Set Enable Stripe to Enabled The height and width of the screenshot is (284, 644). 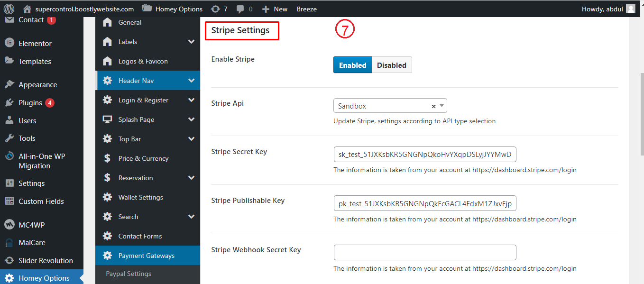(x=352, y=65)
